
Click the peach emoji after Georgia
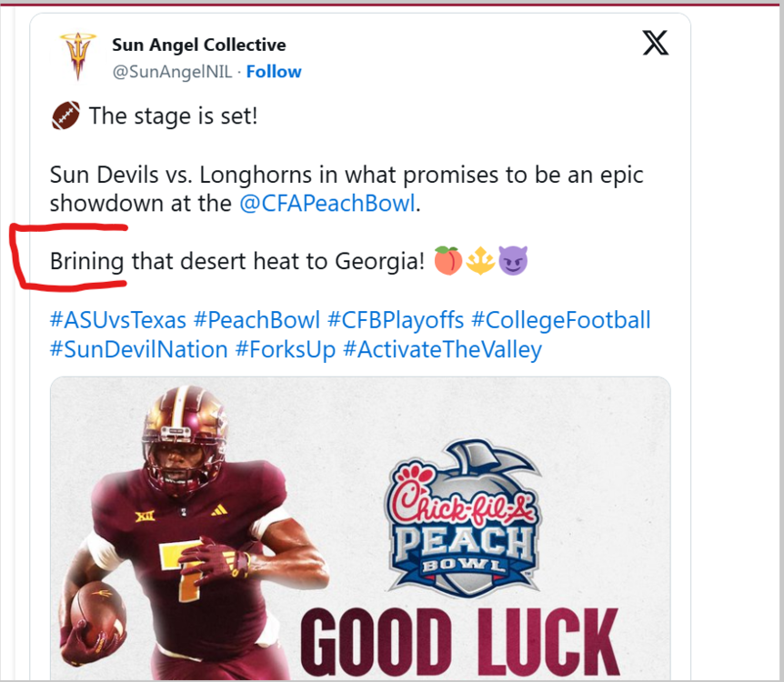coord(446,262)
